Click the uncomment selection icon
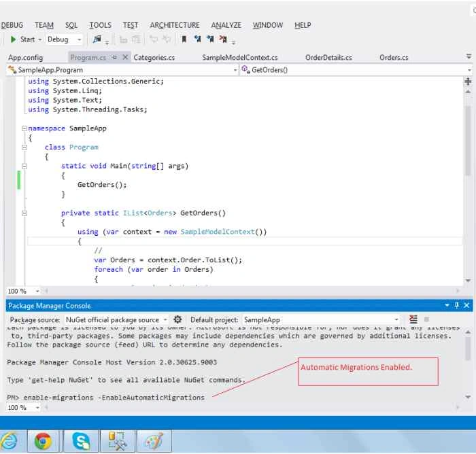The height and width of the screenshot is (454, 476). (x=167, y=39)
